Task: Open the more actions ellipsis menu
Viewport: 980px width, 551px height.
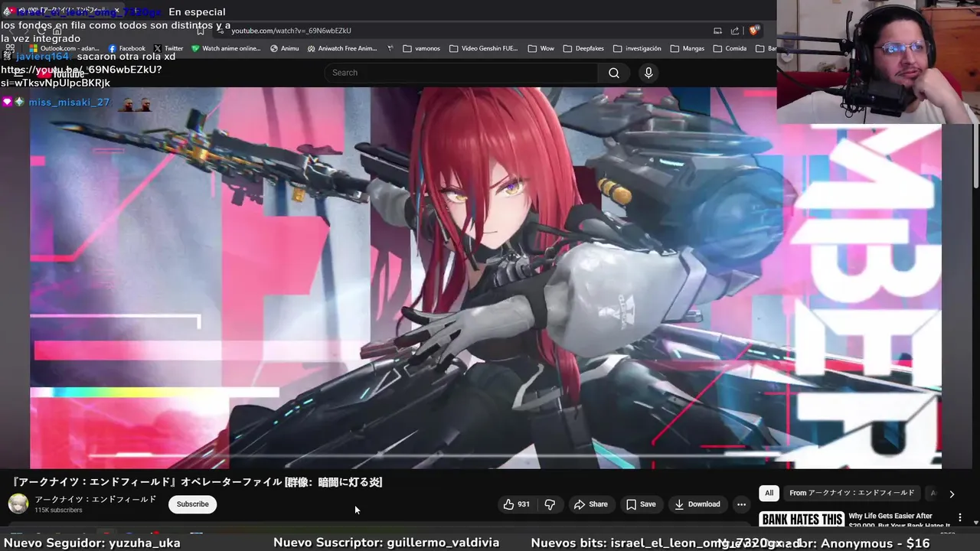Action: 741,504
